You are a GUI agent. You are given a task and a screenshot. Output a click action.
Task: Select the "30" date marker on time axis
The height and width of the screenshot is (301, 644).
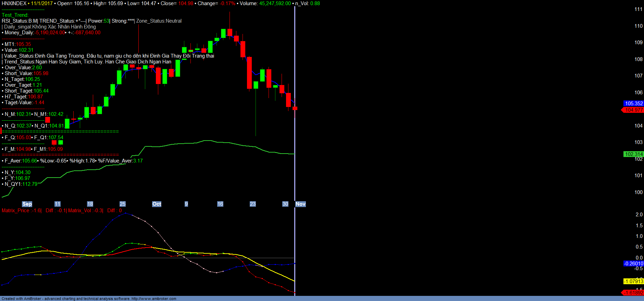[x=285, y=204]
